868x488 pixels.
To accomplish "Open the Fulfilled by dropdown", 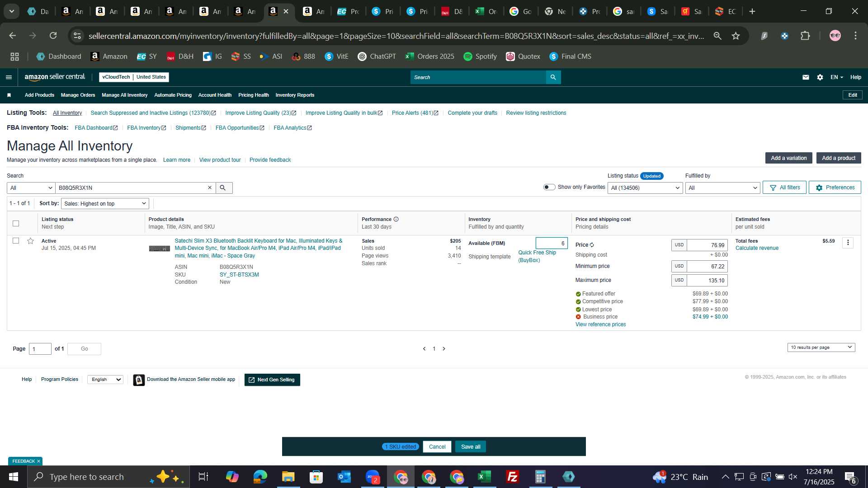I will point(722,188).
